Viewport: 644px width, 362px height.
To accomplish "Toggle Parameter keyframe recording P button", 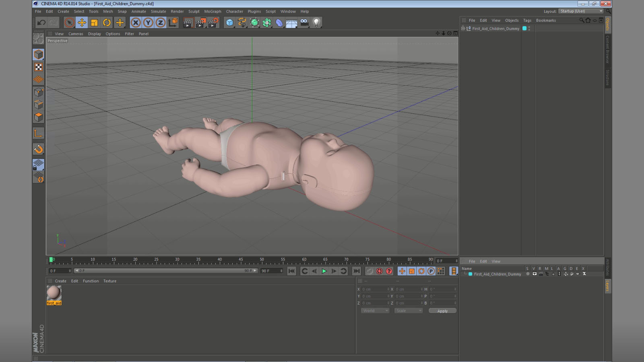I will [x=431, y=271].
